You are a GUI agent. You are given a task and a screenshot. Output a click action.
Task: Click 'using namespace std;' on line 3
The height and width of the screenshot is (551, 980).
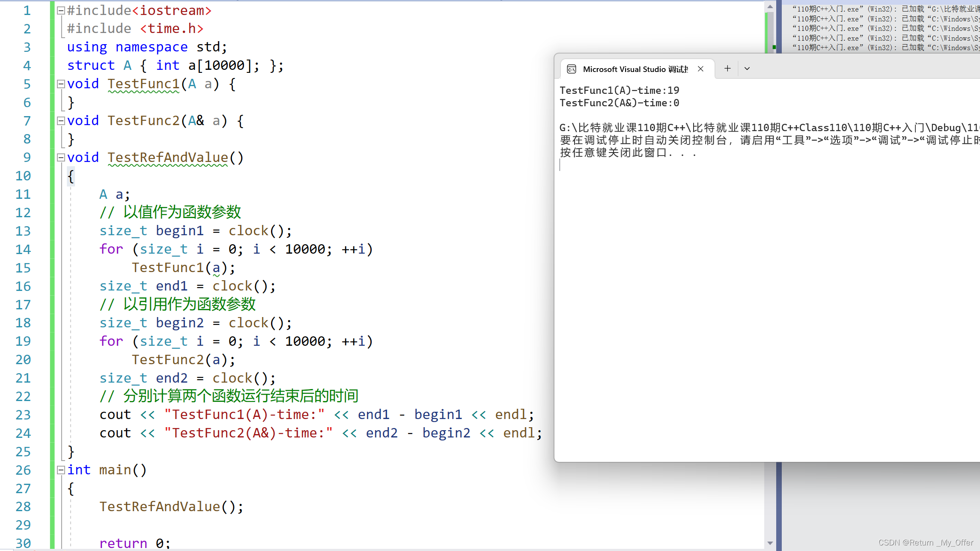[x=147, y=47]
